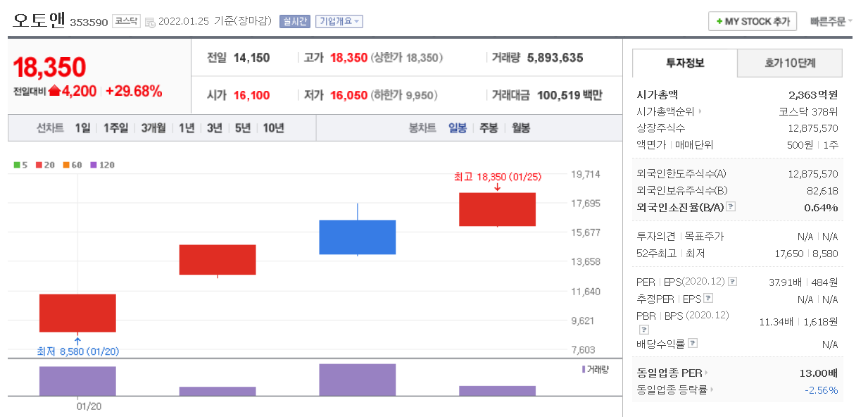This screenshot has width=868, height=417.
Task: Select 일봉 candle chart
Action: pos(458,128)
